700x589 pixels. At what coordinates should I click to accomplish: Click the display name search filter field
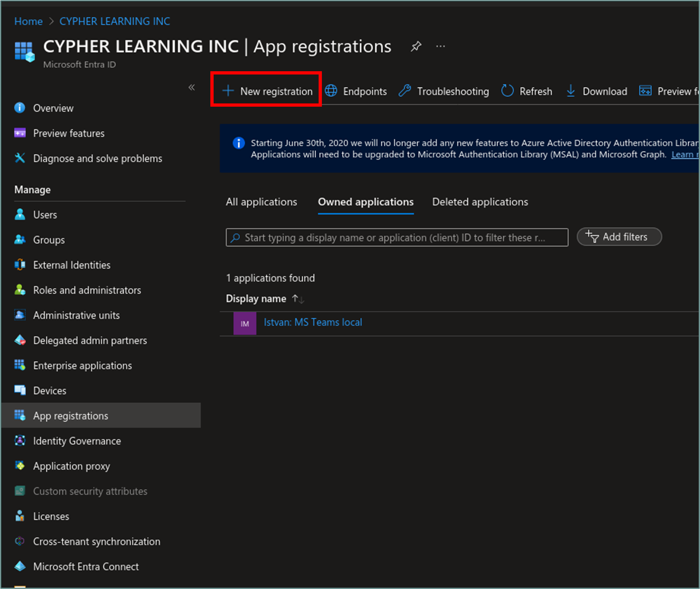tap(397, 238)
